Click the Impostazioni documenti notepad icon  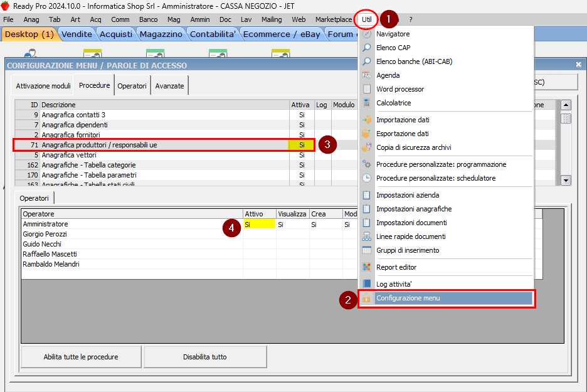coord(367,223)
